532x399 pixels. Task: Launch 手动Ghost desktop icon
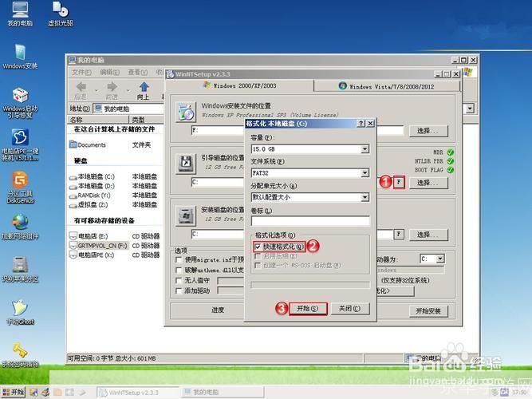pyautogui.click(x=20, y=312)
